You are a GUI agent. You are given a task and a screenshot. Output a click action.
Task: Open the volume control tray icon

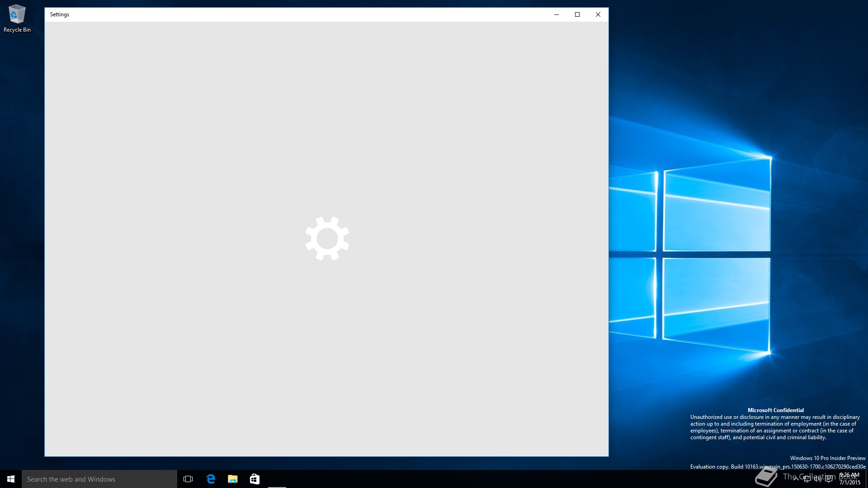pos(818,479)
